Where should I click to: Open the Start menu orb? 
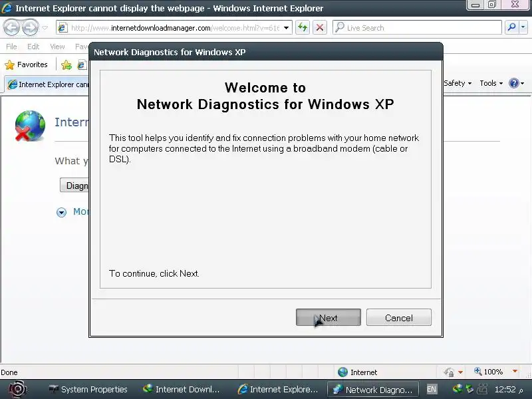pos(18,390)
